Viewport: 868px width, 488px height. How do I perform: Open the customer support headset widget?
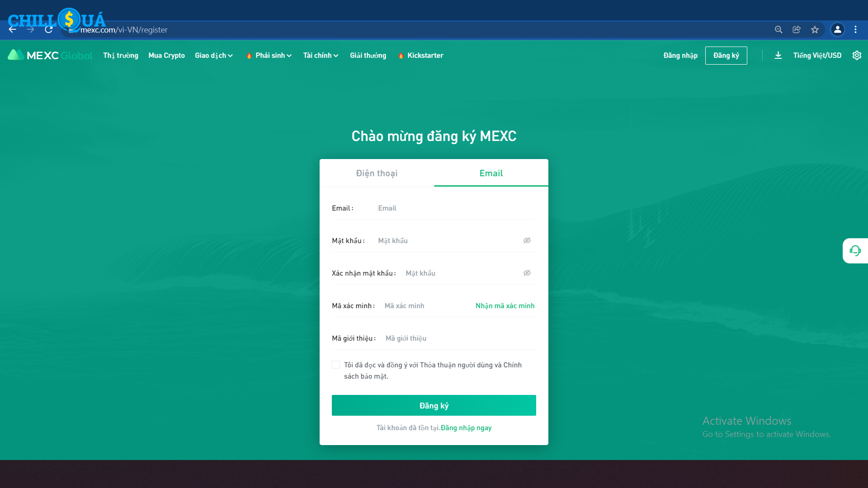tap(855, 251)
